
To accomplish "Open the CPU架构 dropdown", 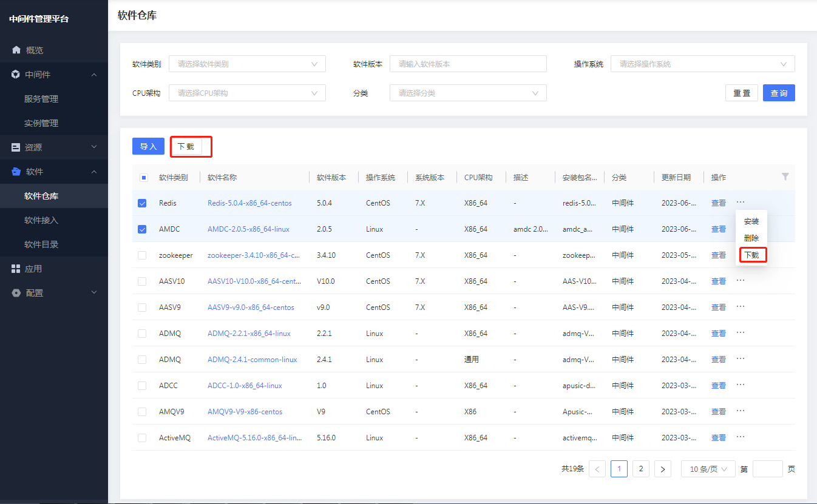I will [x=247, y=93].
